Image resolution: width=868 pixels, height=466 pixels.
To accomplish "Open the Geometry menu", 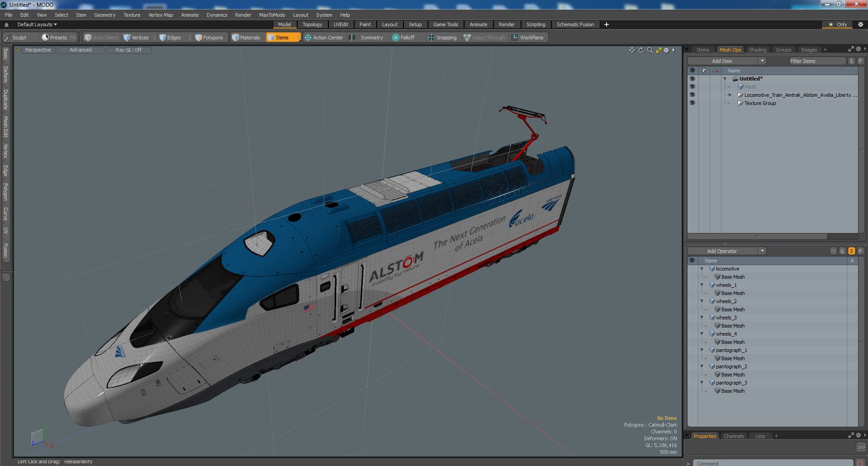I will 104,15.
